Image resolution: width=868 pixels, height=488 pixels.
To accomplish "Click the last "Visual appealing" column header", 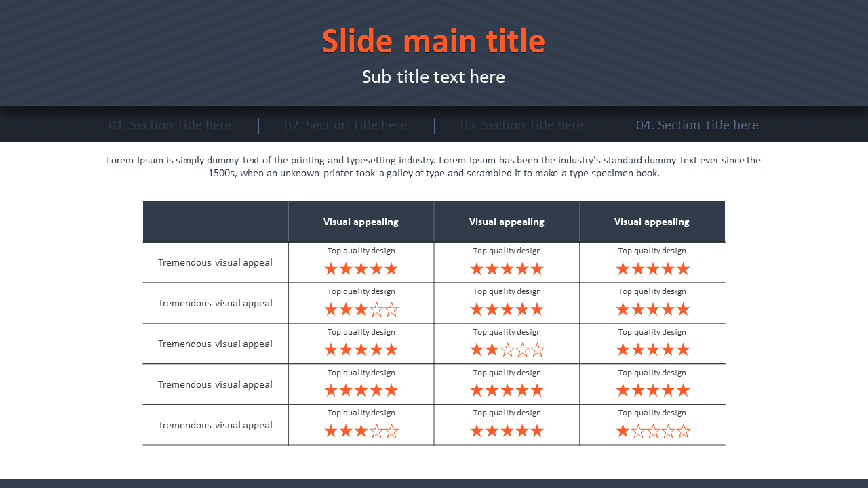I will pos(652,222).
